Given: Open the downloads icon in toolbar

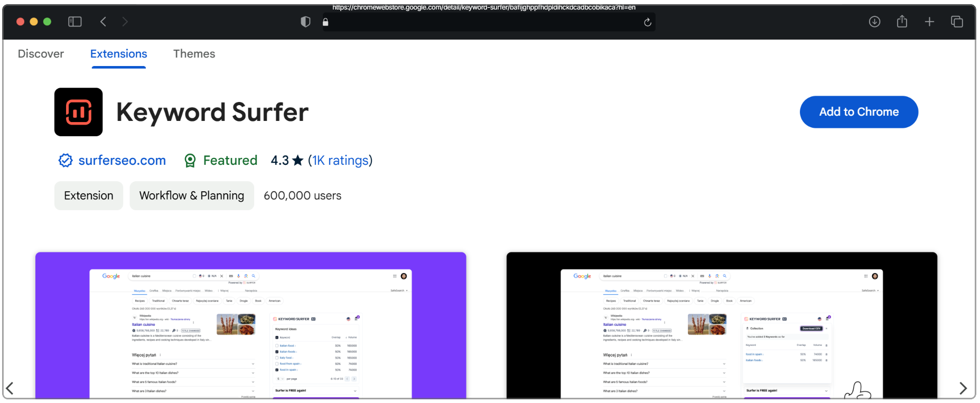Looking at the screenshot, I should [x=875, y=22].
